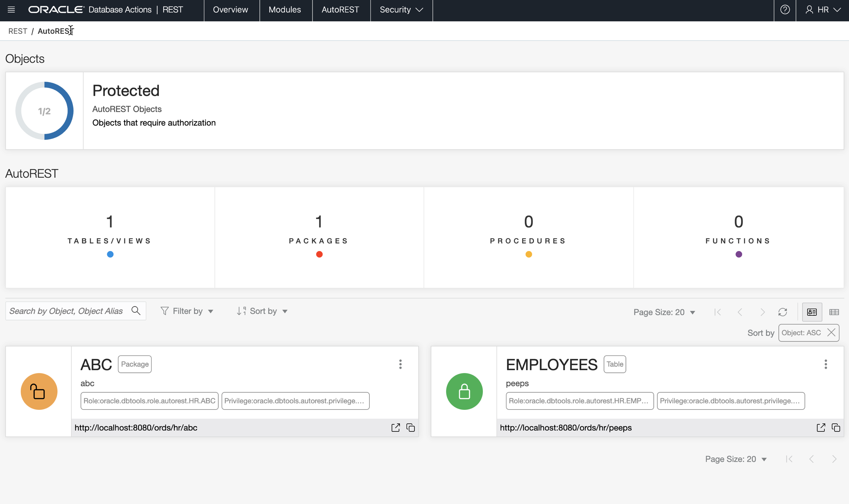Click the AutoREST breadcrumb item

55,31
